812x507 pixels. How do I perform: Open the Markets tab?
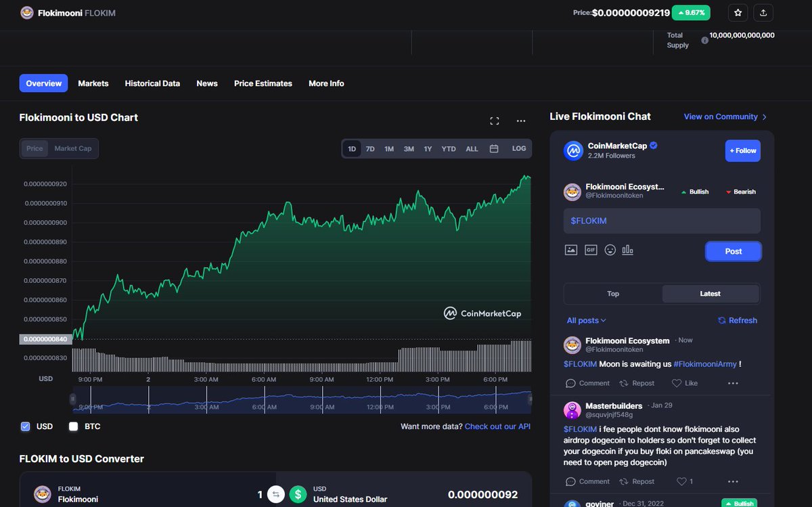[x=93, y=83]
